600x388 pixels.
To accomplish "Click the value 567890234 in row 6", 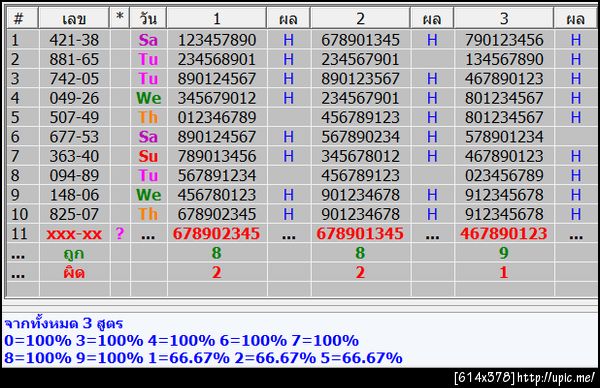I will pyautogui.click(x=360, y=137).
